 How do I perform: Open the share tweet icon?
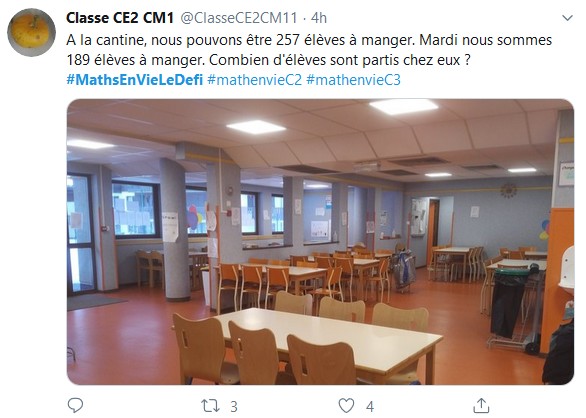coord(481,405)
